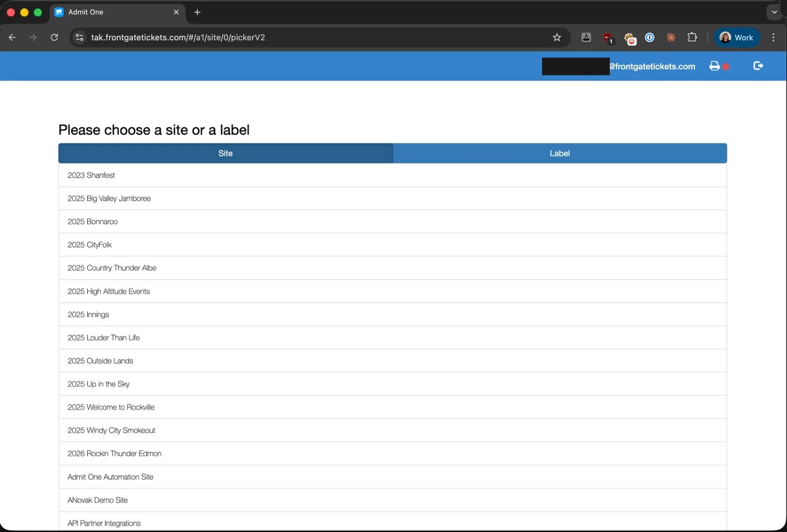Expand the tab search chevron
787x532 pixels.
point(774,12)
